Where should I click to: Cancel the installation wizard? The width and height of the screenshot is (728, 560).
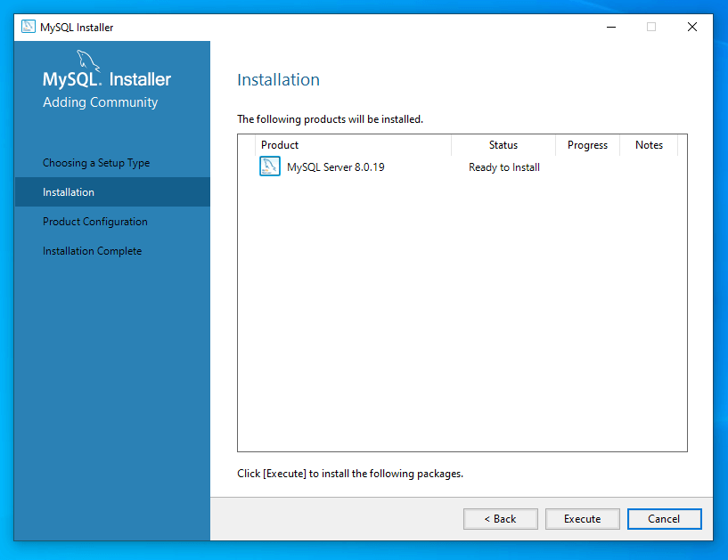pyautogui.click(x=664, y=519)
